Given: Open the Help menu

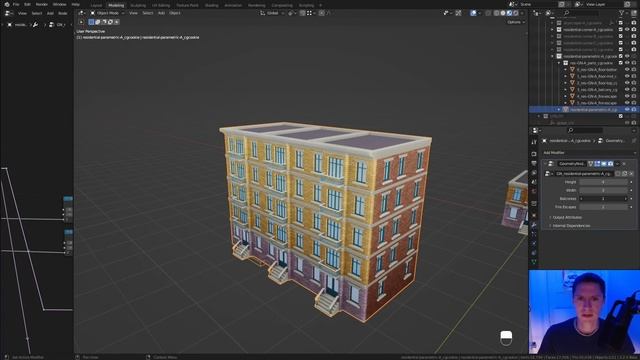Looking at the screenshot, I should pyautogui.click(x=76, y=4).
